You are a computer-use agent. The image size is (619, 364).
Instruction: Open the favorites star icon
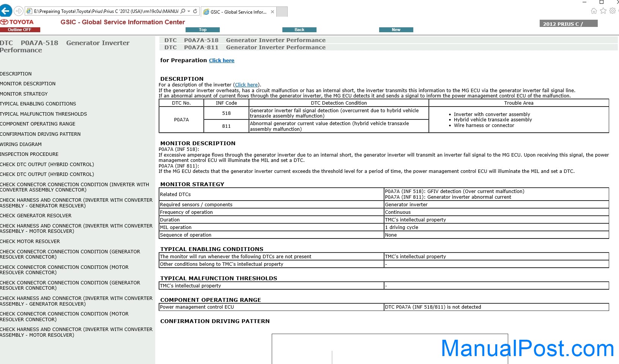[603, 11]
